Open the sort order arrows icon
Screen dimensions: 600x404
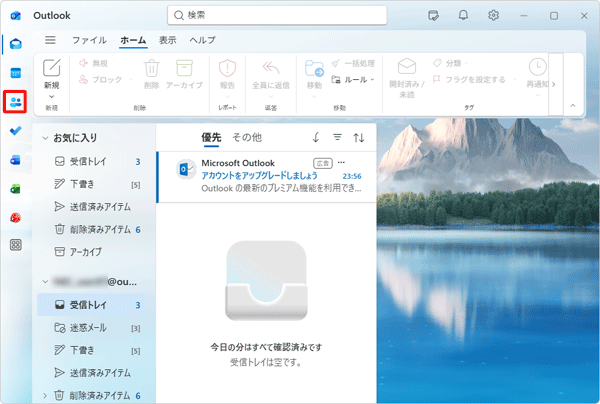pos(359,137)
